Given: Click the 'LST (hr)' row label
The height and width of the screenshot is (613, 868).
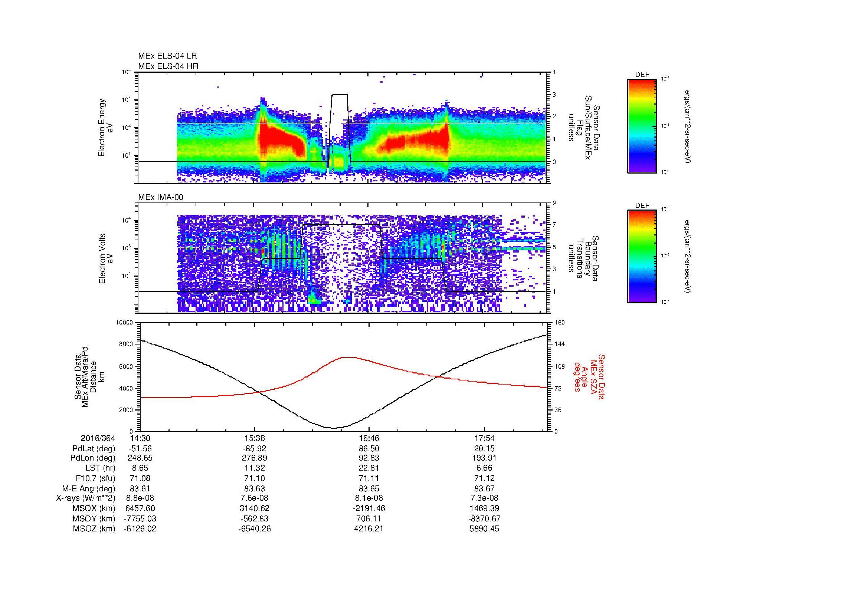Looking at the screenshot, I should tap(100, 468).
